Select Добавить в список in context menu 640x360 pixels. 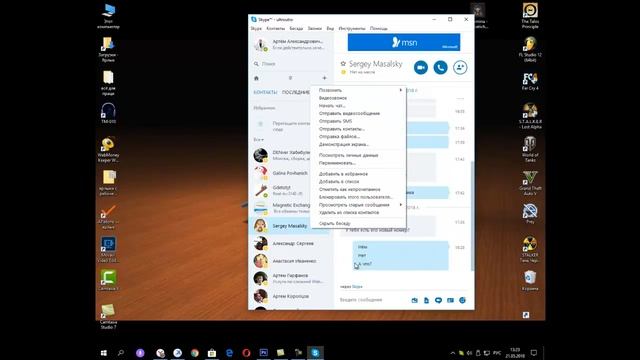pyautogui.click(x=358, y=182)
